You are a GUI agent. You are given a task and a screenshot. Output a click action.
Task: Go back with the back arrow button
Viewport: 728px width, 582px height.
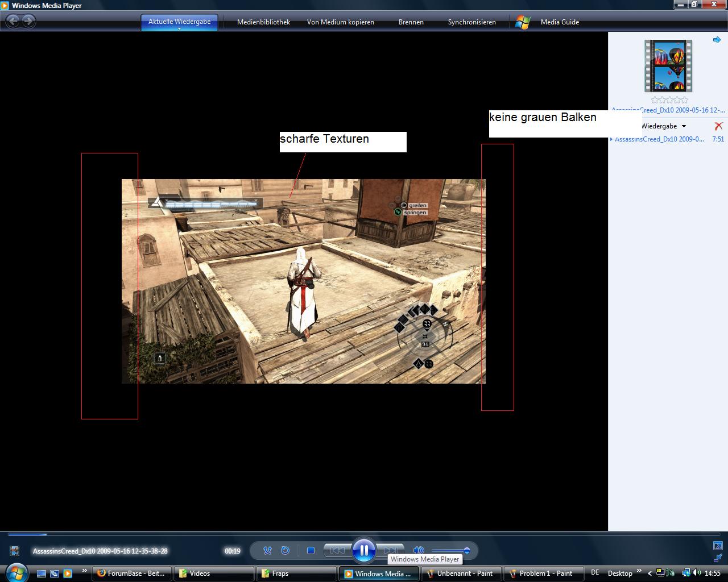pyautogui.click(x=13, y=22)
